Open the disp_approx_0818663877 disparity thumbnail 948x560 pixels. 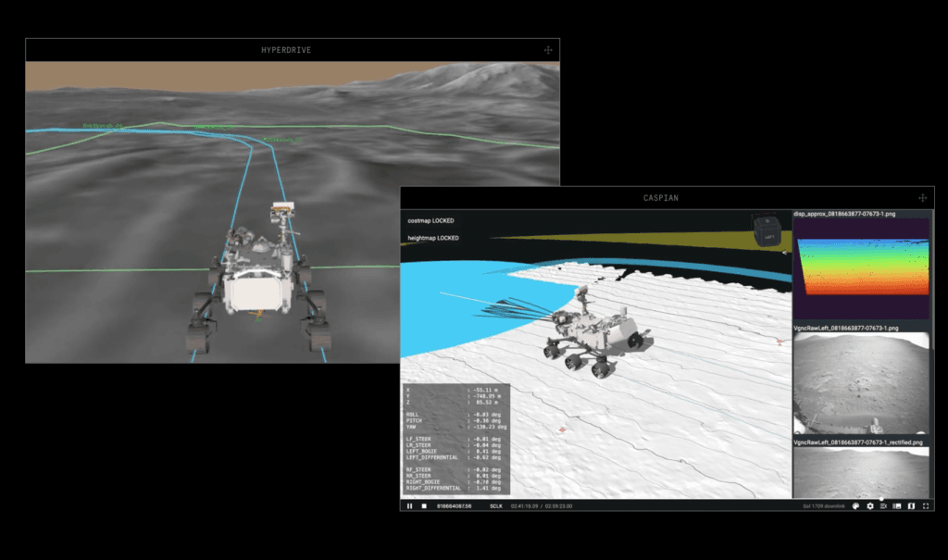[861, 268]
